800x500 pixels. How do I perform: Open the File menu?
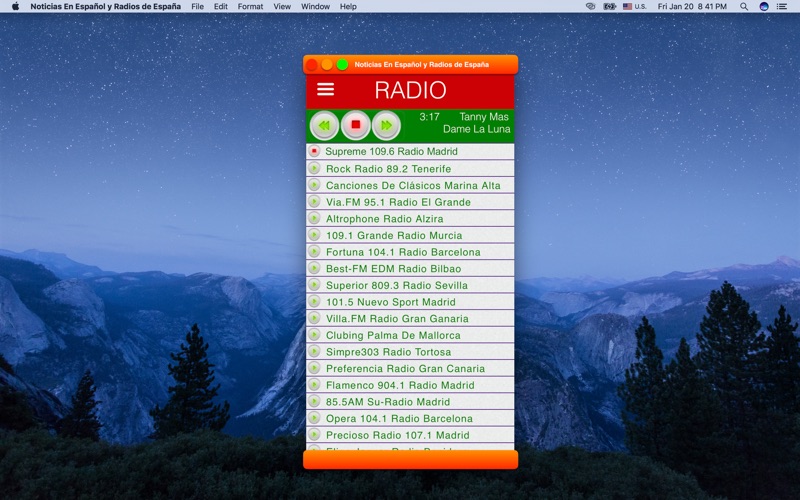coord(197,7)
